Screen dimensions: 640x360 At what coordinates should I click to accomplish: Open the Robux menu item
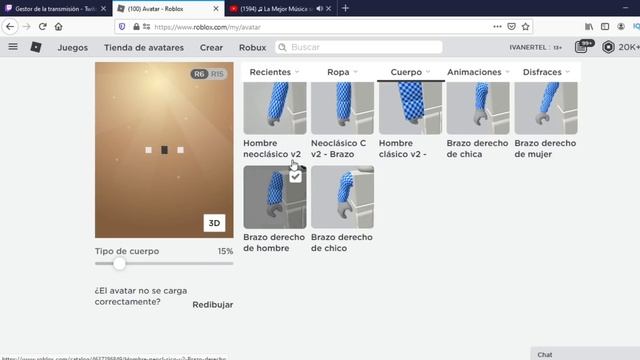tap(252, 48)
